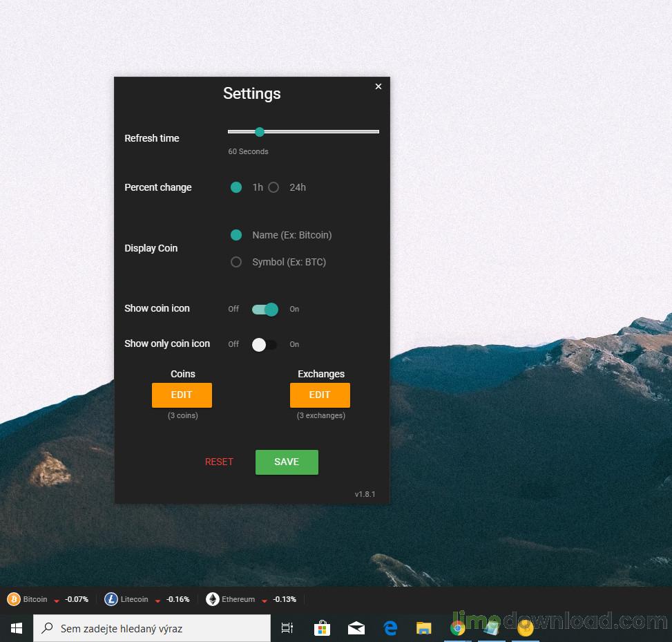Turn off the Show coin icon switch
This screenshot has height=642, width=672.
click(265, 309)
